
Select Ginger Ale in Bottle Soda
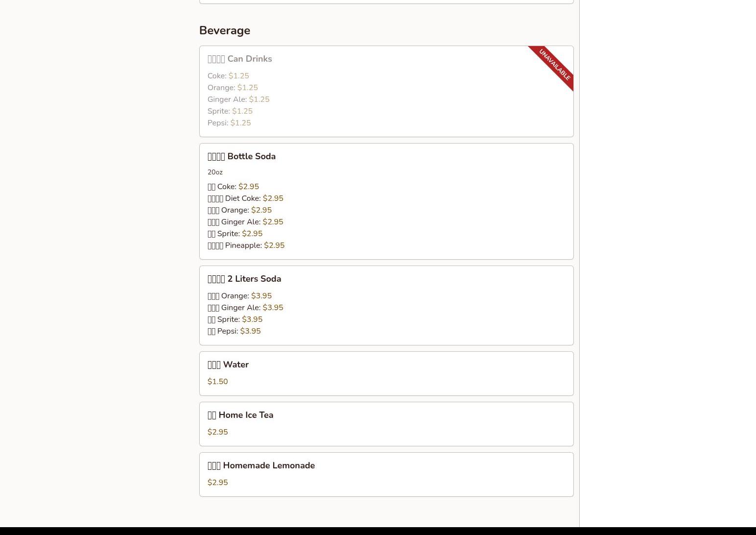(245, 222)
